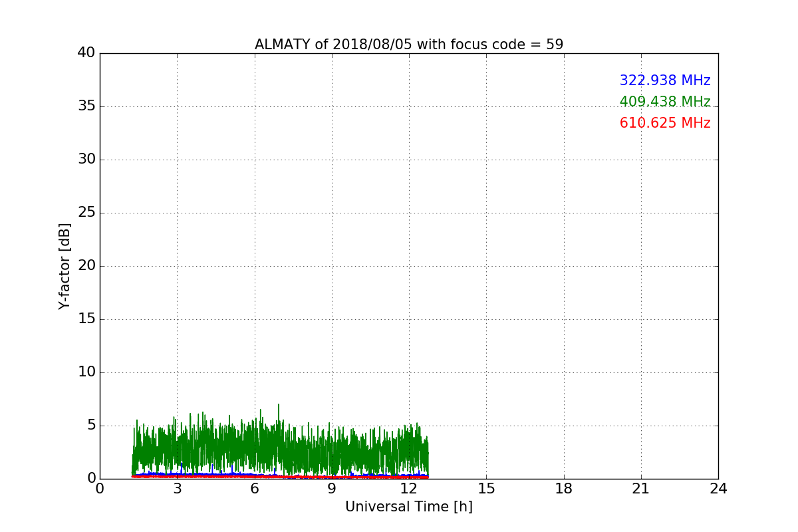The height and width of the screenshot is (532, 798).
Task: Select the red '610.625 MHz' legend label
Action: click(665, 123)
